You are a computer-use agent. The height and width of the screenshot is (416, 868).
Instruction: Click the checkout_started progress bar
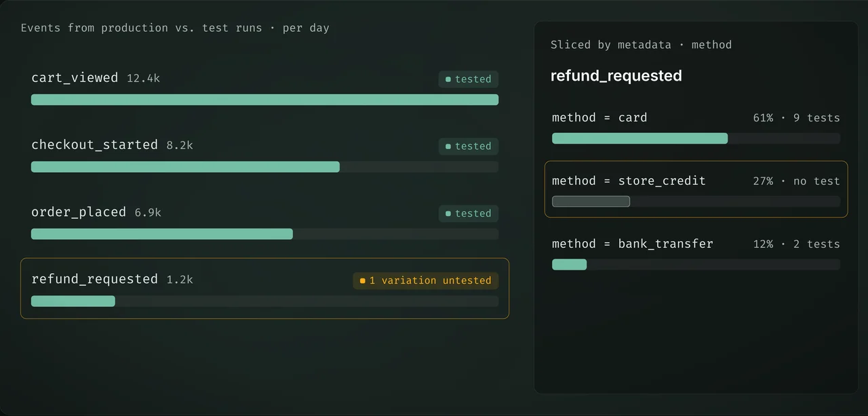pyautogui.click(x=264, y=167)
